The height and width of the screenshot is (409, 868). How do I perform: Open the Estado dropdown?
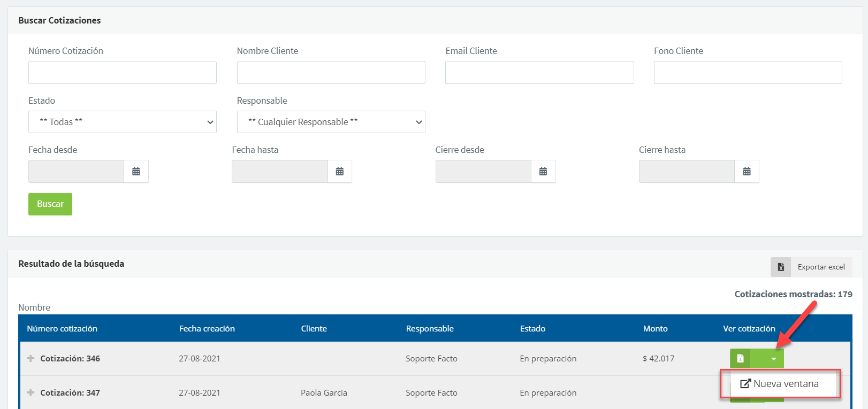(122, 122)
